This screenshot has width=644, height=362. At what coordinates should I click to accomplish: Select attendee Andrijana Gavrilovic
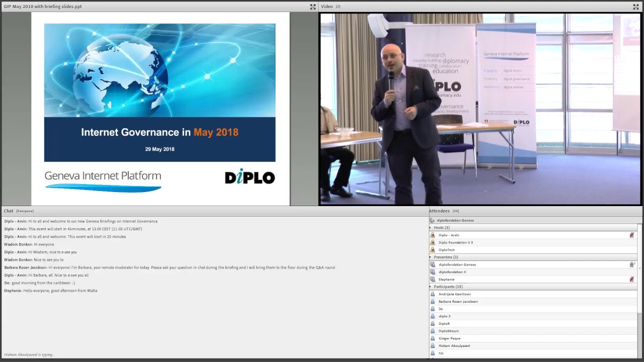(533, 294)
